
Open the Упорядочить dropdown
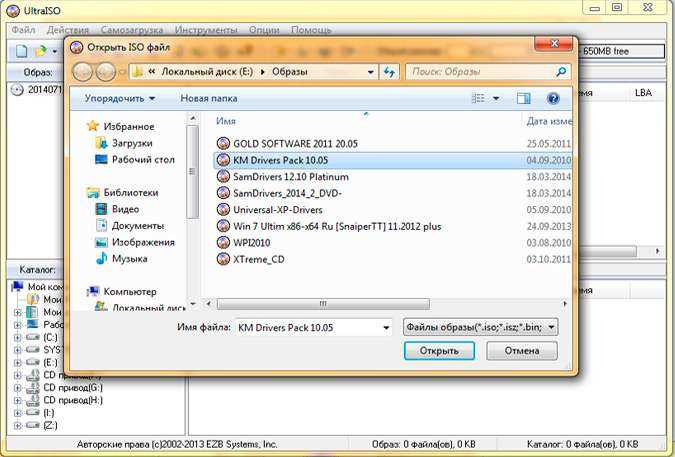[x=120, y=99]
